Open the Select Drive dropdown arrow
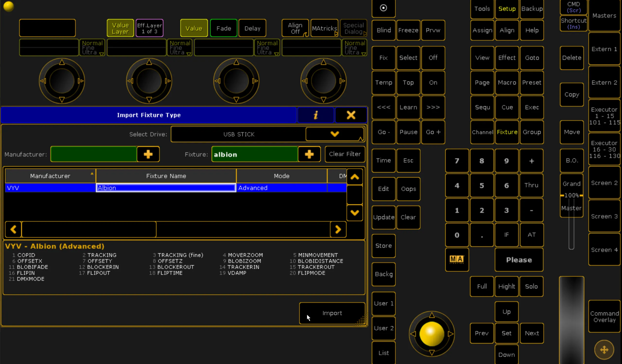 click(x=335, y=134)
